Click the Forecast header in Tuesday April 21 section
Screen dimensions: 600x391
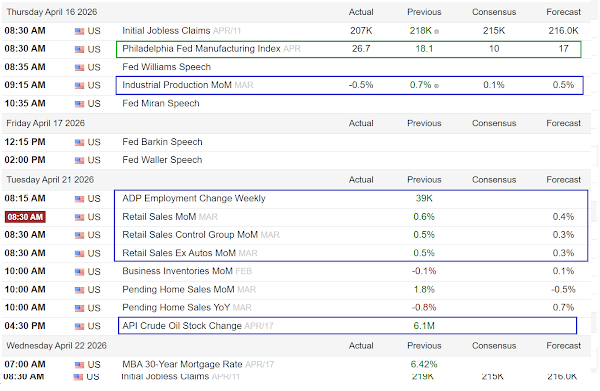[x=563, y=179]
